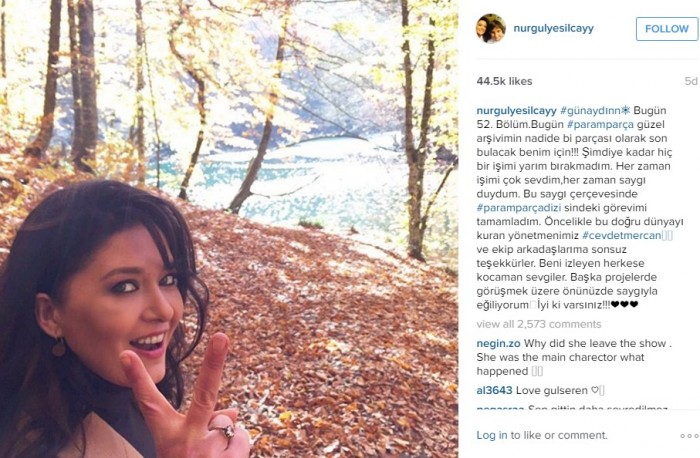Click the 'to like or comment' prompt

click(x=559, y=435)
